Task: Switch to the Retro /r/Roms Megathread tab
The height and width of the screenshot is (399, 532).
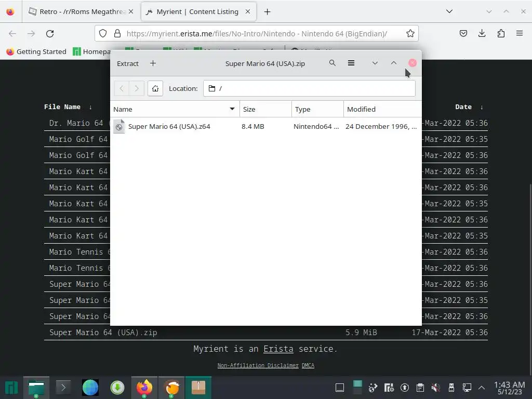Action: [x=81, y=11]
